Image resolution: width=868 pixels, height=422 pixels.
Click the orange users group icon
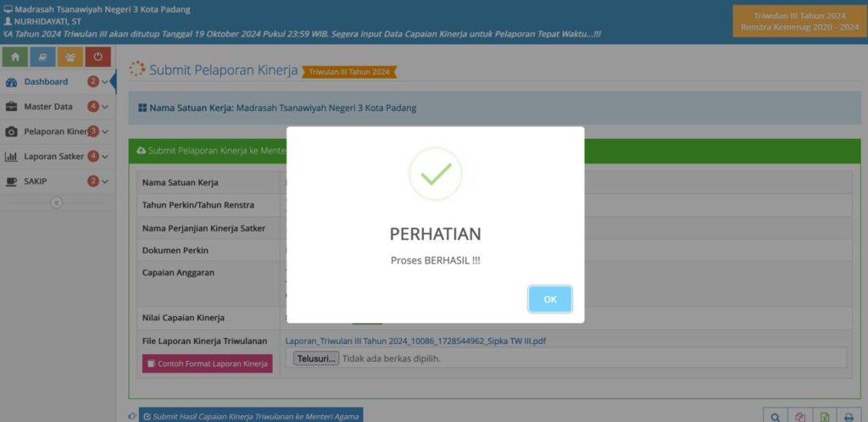coord(70,57)
